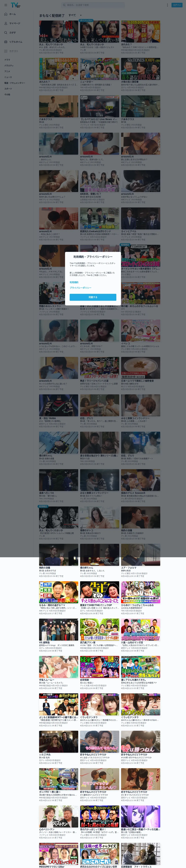Open シカゴ P.D. thumbnail
The height and width of the screenshot is (868, 186).
point(58,742)
